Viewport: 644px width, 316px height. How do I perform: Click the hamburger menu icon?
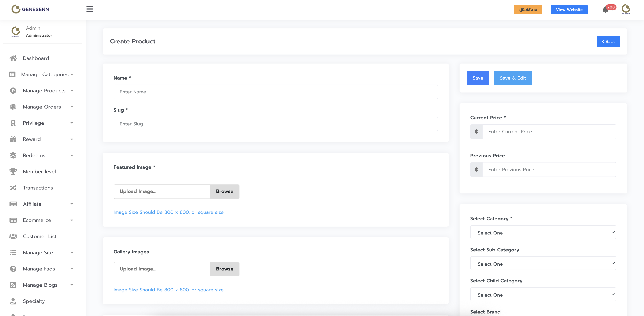click(90, 9)
